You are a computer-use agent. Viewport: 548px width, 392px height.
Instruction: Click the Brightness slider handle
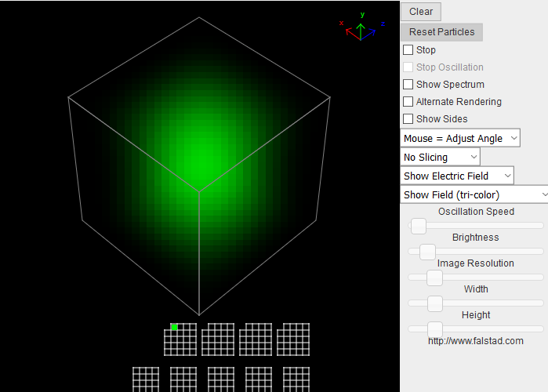pos(427,252)
